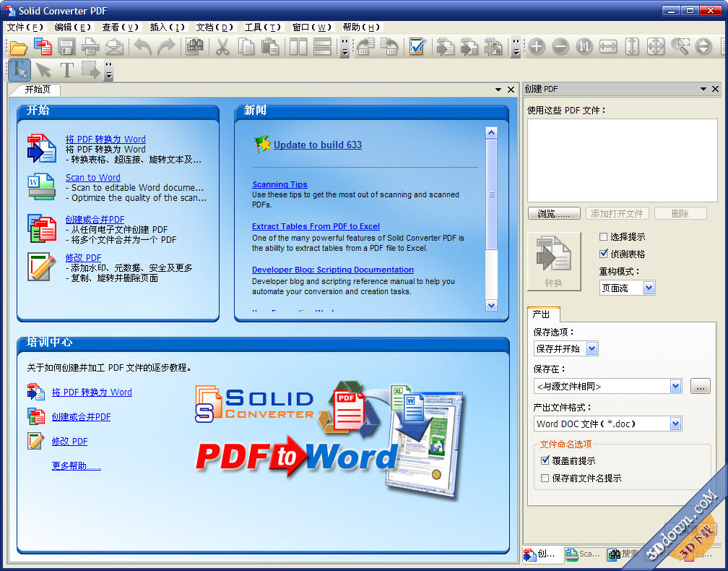This screenshot has width=728, height=571.
Task: Click the PDF to Word start icon
Action: [x=42, y=149]
